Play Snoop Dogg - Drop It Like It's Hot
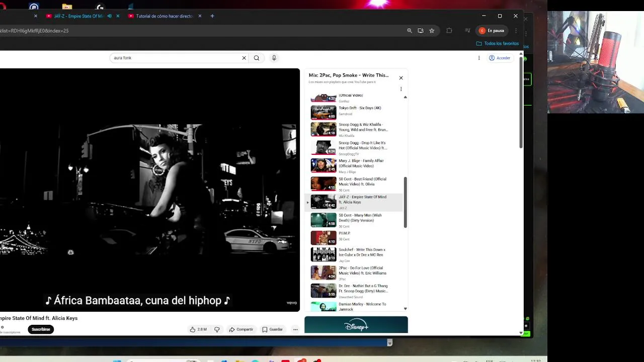 363,145
